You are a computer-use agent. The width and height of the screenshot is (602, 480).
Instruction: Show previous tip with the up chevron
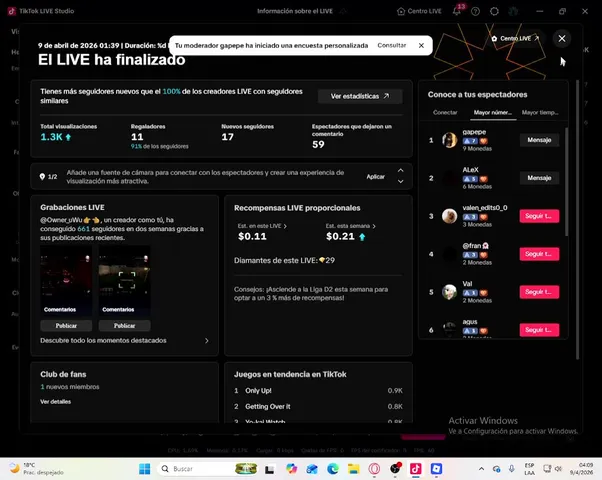tap(400, 170)
